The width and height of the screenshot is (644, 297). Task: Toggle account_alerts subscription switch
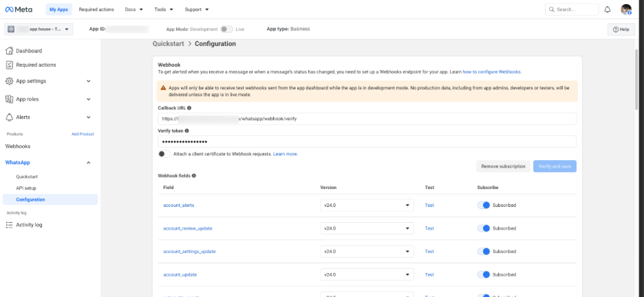tap(484, 205)
